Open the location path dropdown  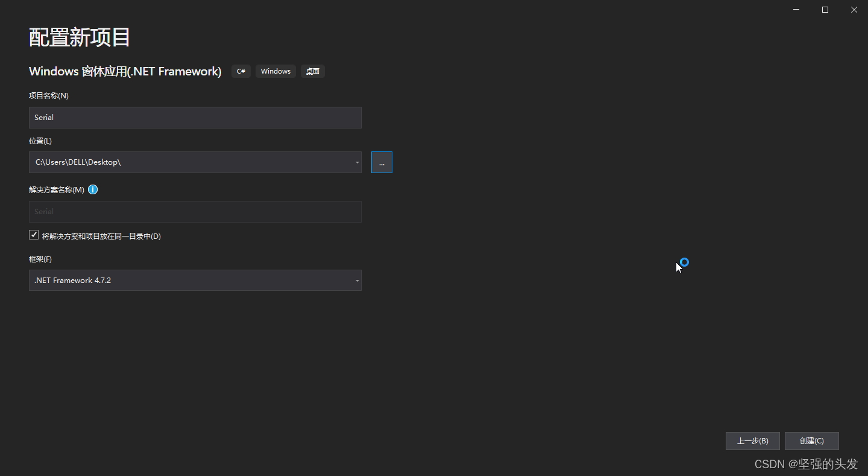(357, 162)
